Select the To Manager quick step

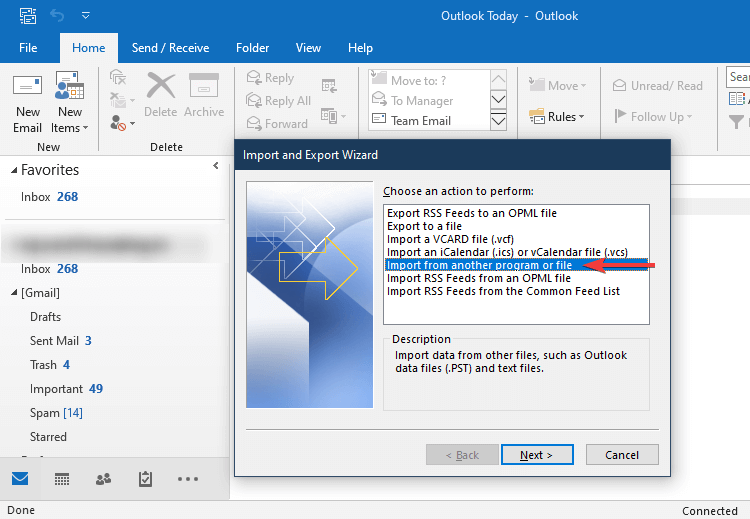429,100
